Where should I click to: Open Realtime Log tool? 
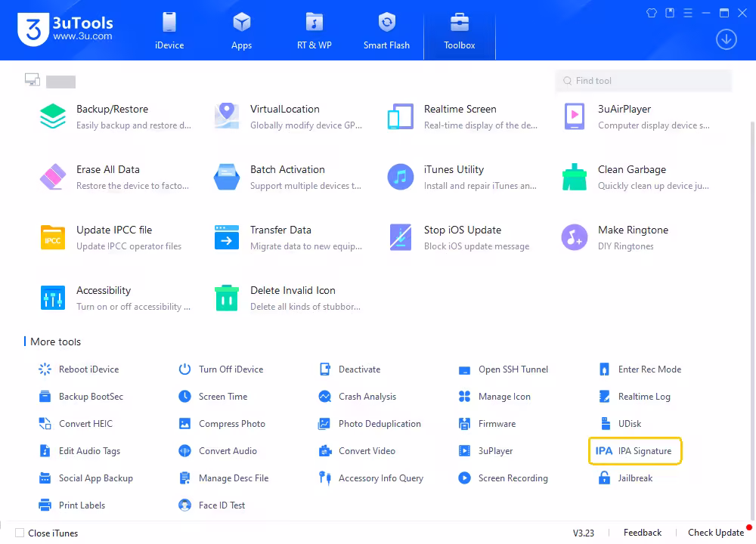coord(634,397)
